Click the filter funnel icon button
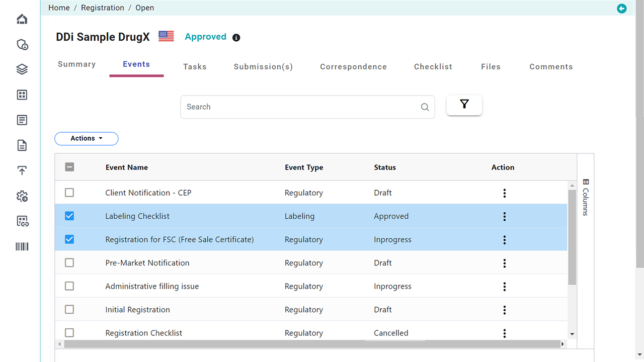644x362 pixels. tap(464, 105)
